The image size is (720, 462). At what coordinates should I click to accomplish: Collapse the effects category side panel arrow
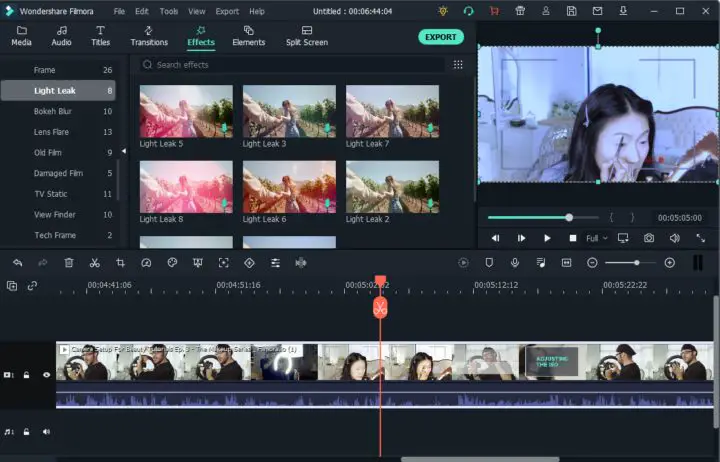(124, 151)
